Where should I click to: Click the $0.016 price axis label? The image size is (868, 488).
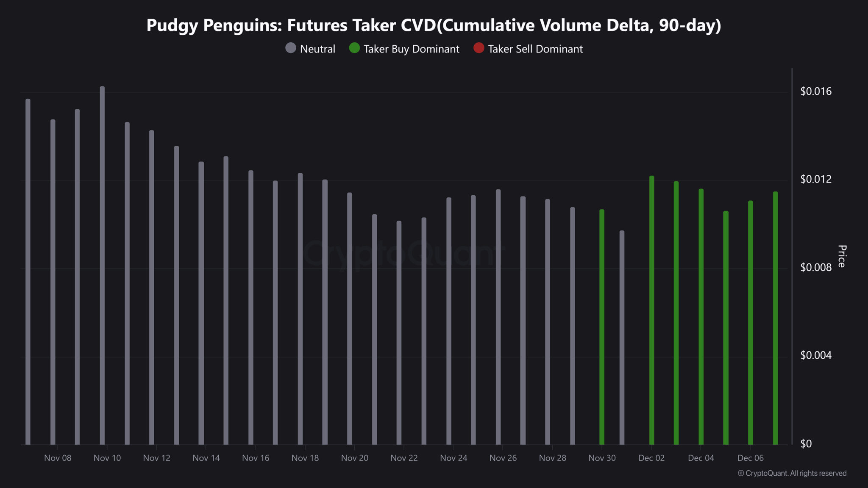coord(815,91)
